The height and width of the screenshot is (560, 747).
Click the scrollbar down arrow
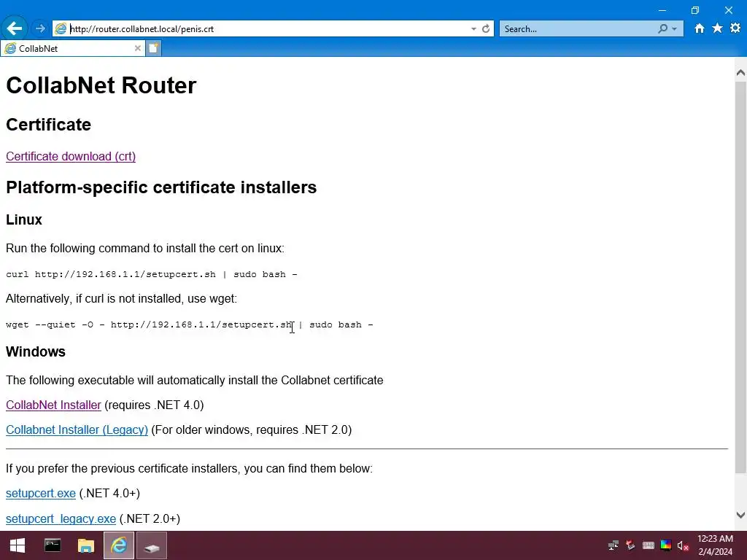(x=740, y=515)
